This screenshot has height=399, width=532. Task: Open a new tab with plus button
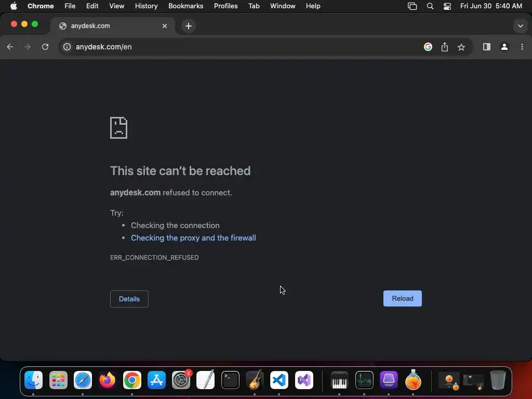(x=188, y=26)
